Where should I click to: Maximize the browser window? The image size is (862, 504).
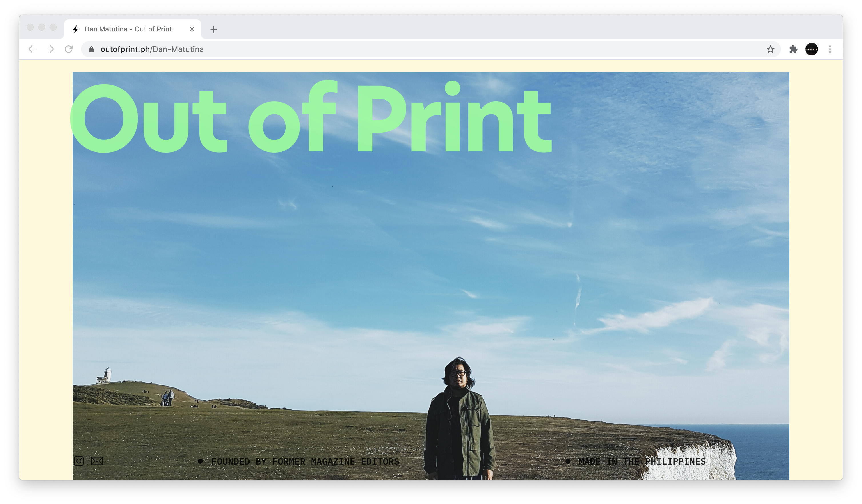[x=53, y=27]
